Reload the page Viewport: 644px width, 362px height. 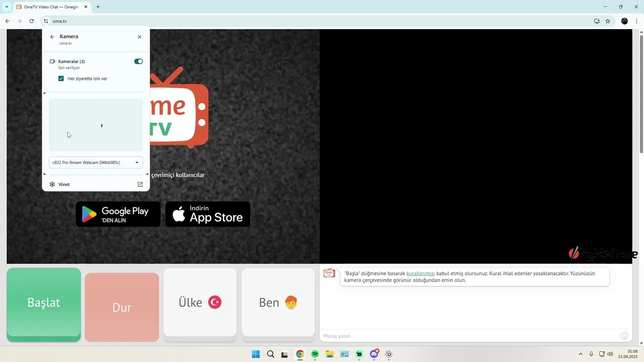[31, 21]
